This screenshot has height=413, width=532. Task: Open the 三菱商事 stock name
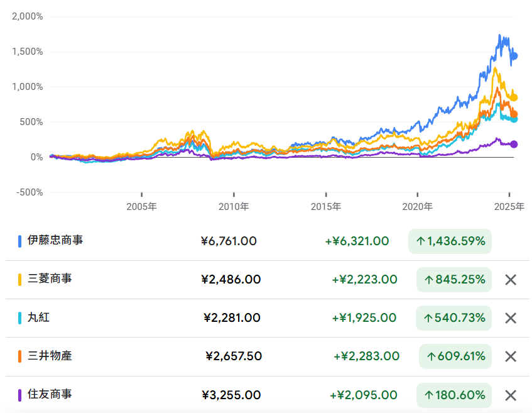click(50, 278)
